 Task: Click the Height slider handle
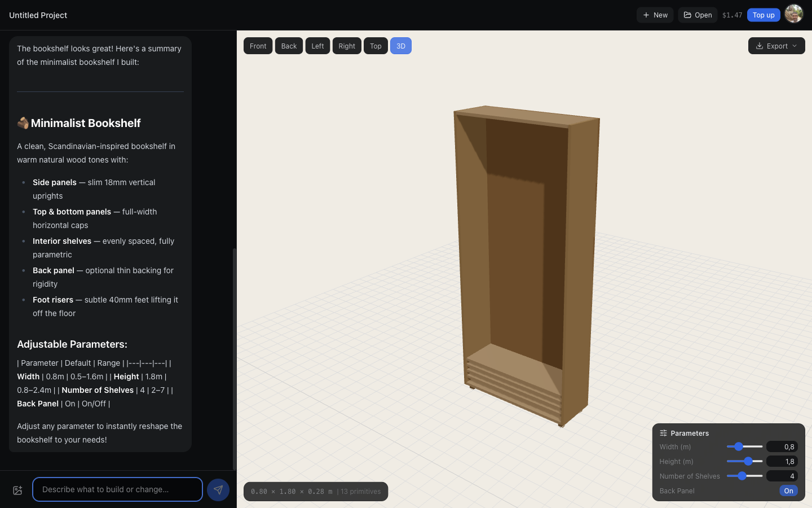tap(748, 461)
